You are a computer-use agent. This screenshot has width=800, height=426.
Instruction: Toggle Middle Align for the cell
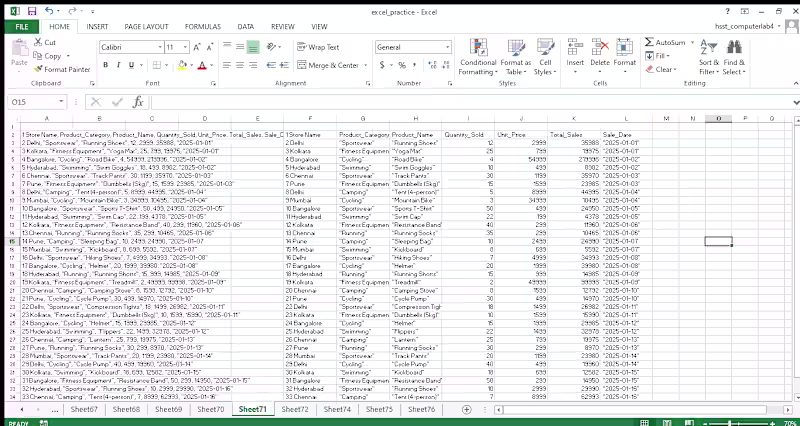(240, 47)
